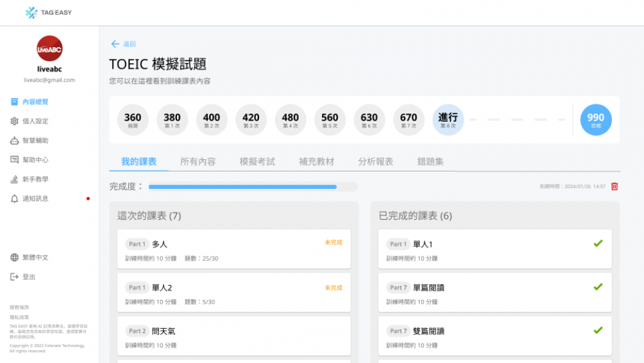Click the LiveABC profile avatar
Screen dimensions: 644x363
tap(50, 48)
